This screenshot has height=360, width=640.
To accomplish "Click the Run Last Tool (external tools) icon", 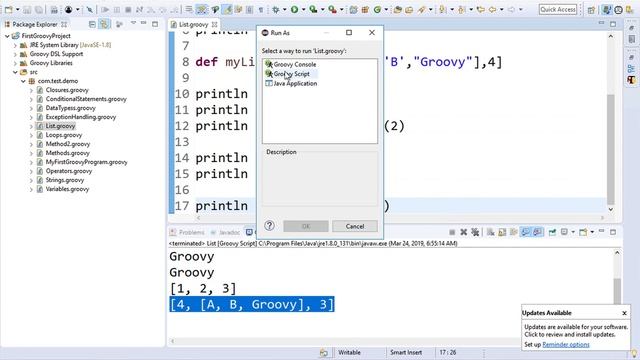I will (333, 9).
